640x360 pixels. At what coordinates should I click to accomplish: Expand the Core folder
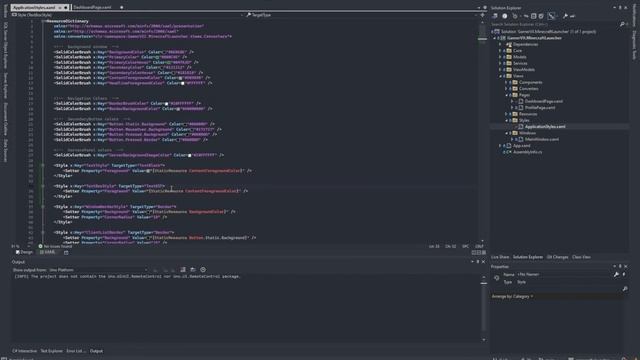500,51
